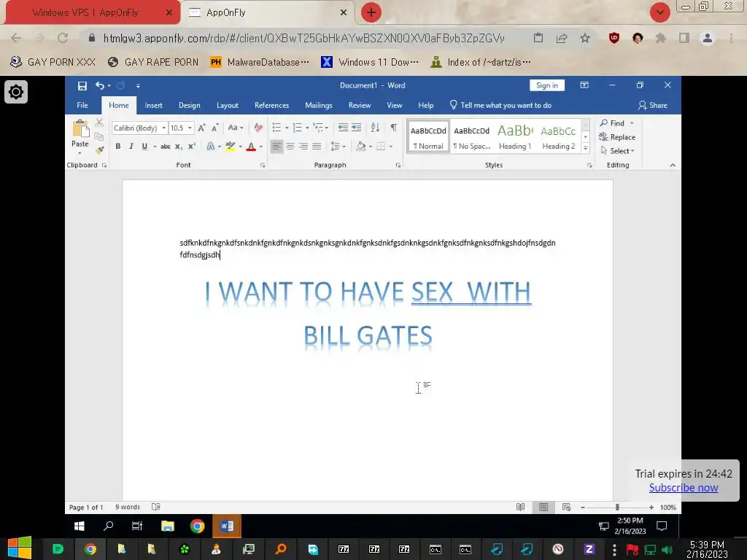Click the Increase Indent icon
This screenshot has width=747, height=560.
(356, 127)
